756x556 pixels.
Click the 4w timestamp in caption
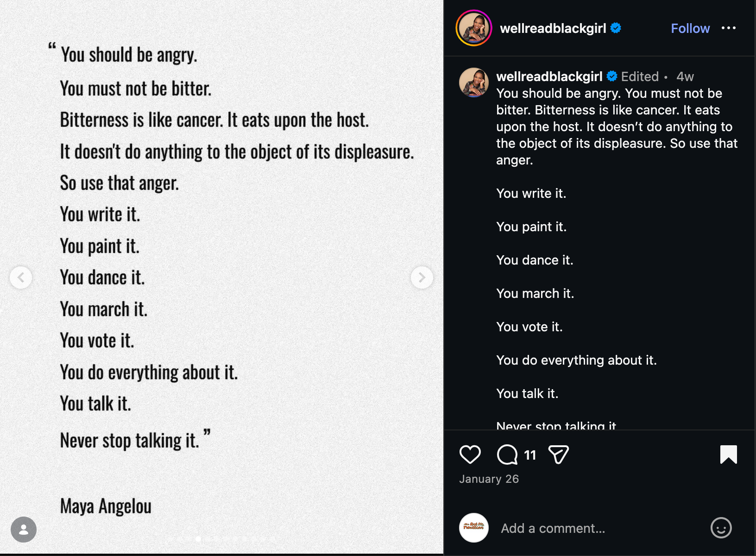685,76
